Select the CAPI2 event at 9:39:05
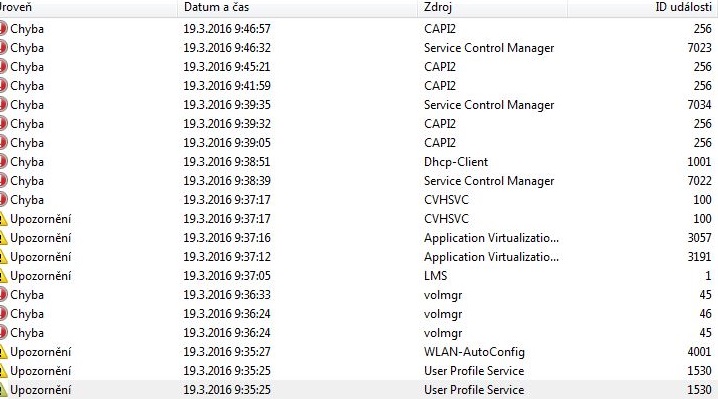718x399 pixels. point(359,143)
